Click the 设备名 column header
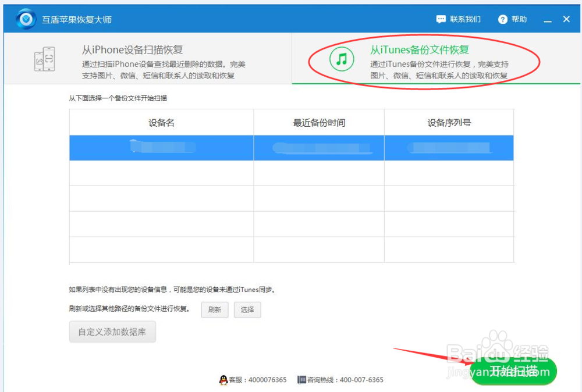This screenshot has height=392, width=582. point(161,122)
